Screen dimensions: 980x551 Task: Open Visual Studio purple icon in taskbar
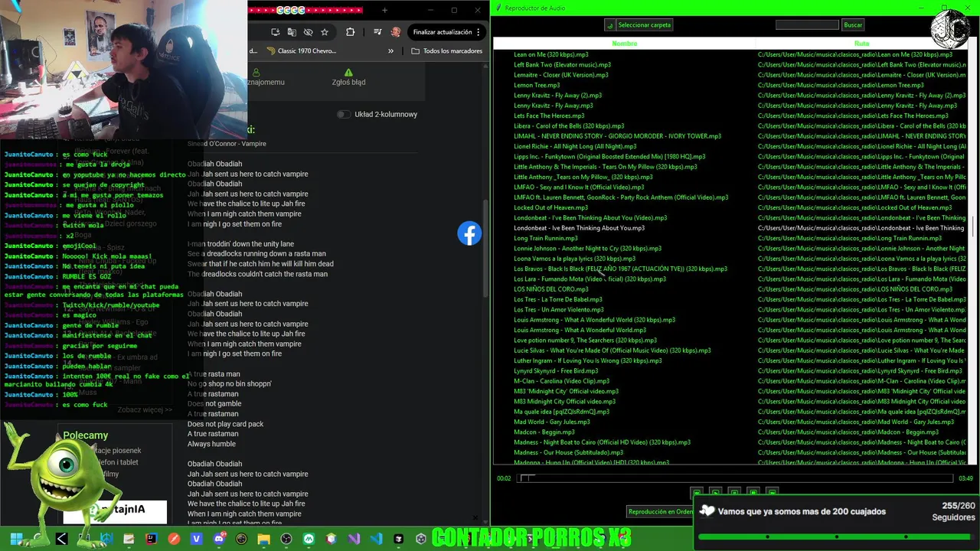tap(354, 539)
